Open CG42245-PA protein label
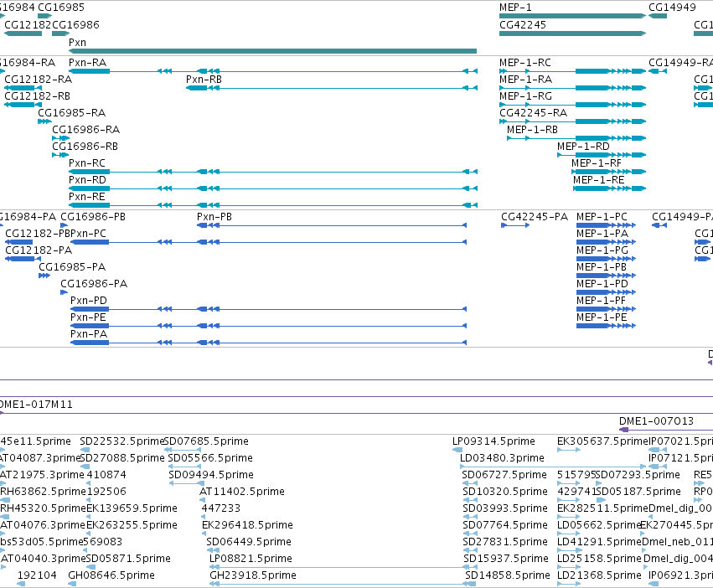The image size is (713, 588). click(x=535, y=216)
